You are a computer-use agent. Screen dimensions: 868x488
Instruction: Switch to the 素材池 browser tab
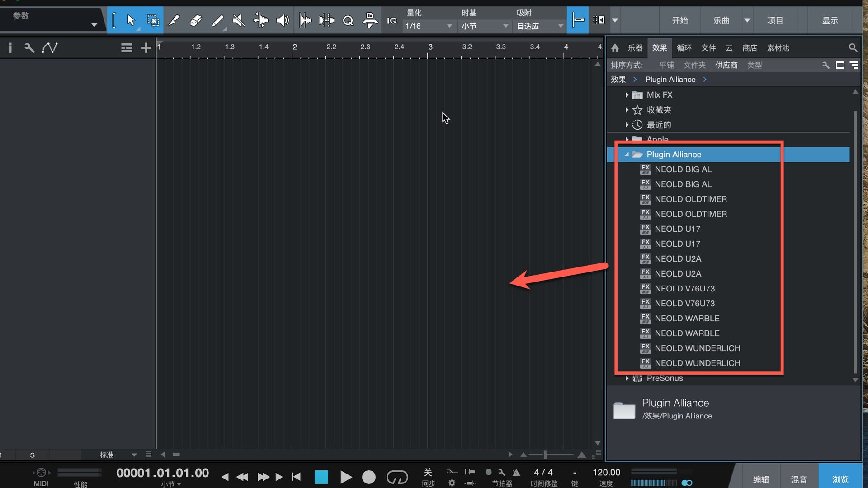coord(778,47)
